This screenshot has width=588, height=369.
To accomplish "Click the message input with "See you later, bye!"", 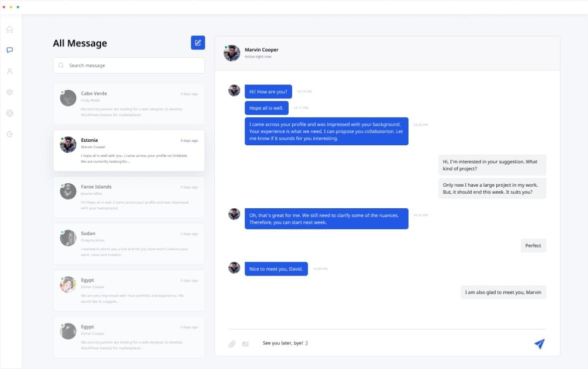I will (389, 344).
